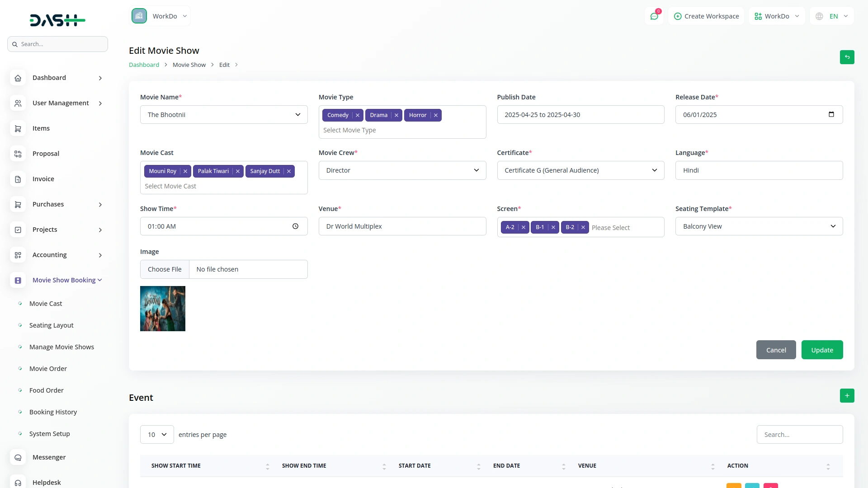This screenshot has height=488, width=868.
Task: Open the clock picker in Show Time field
Action: 296,226
